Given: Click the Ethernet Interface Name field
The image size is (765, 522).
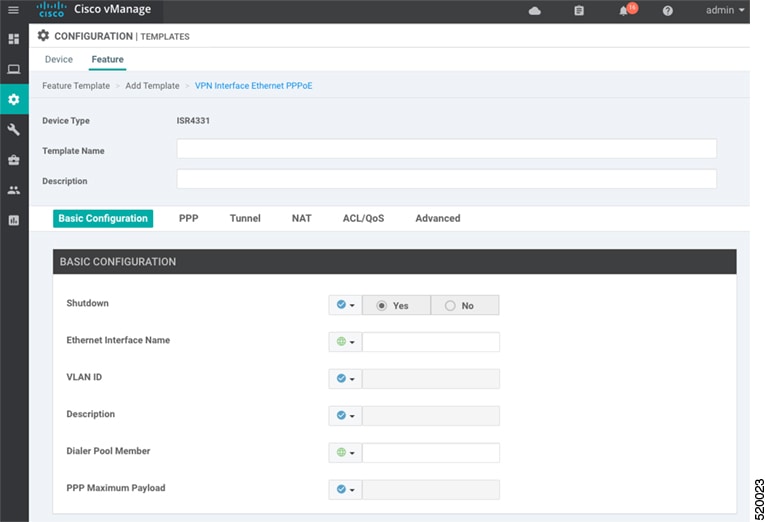Looking at the screenshot, I should 431,342.
